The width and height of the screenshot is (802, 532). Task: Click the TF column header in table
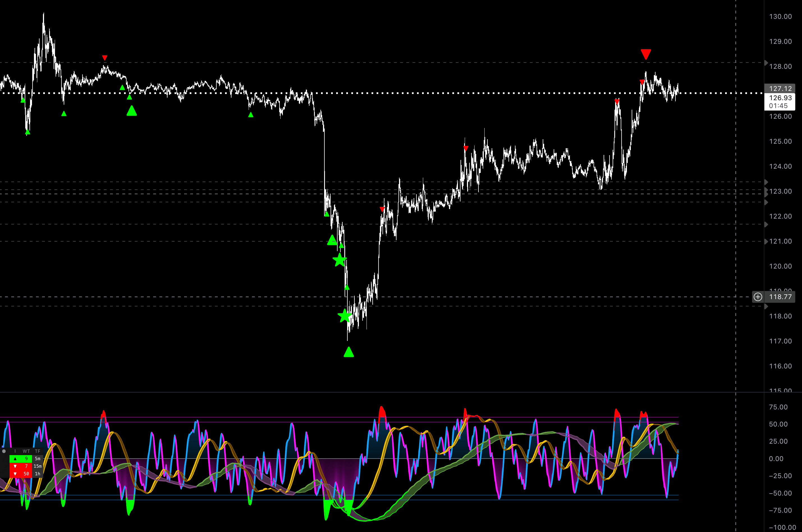click(x=37, y=451)
